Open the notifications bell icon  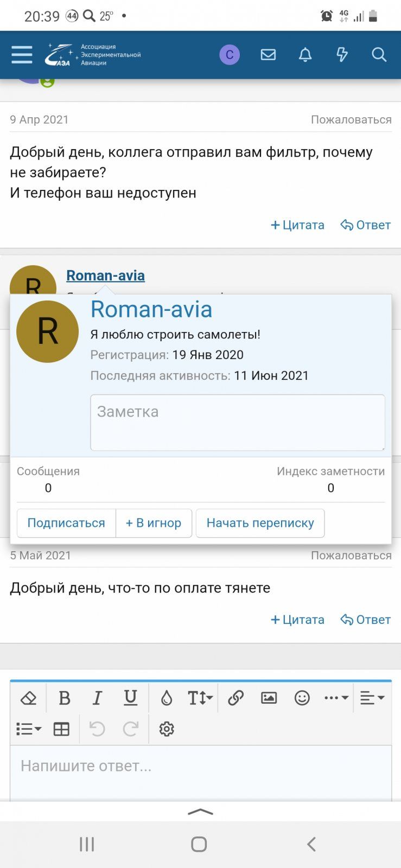tap(305, 55)
